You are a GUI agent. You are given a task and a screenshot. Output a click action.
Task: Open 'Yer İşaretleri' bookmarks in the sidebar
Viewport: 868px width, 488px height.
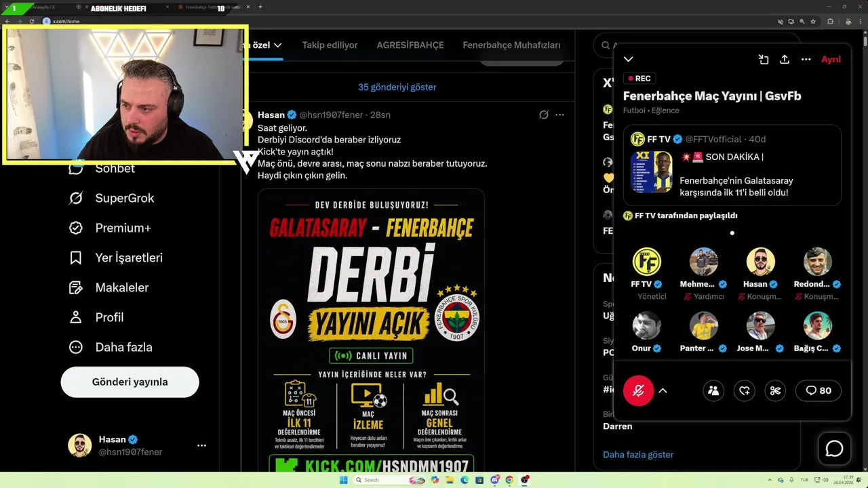(116, 258)
